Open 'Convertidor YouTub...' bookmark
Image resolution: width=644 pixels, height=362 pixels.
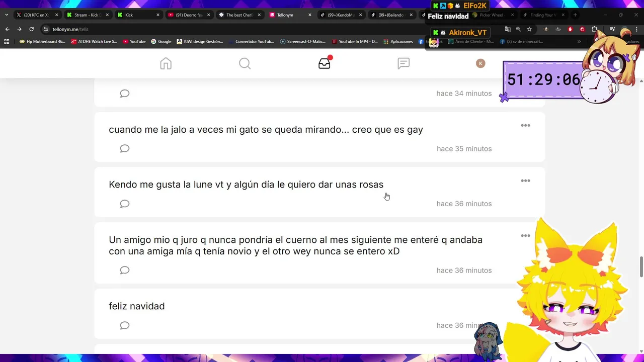pos(251,42)
